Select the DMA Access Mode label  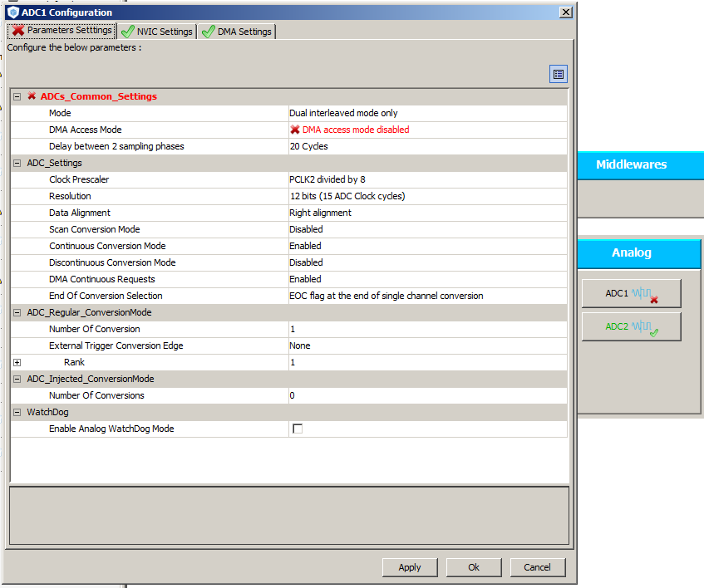click(x=86, y=130)
